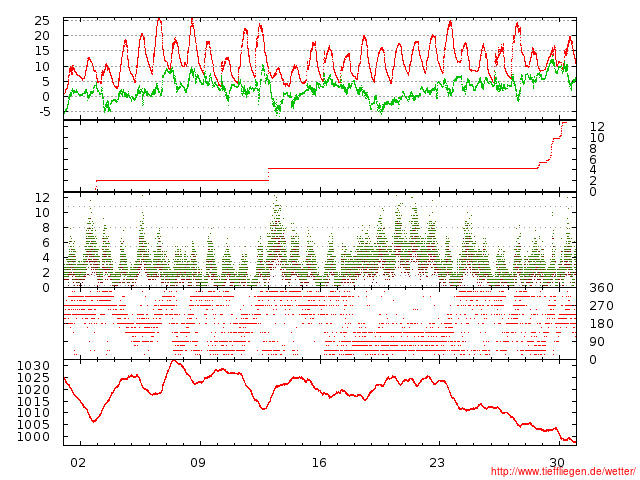The image size is (640, 480).
Task: Open the tieffliegen.de/wetter link
Action: [563, 472]
